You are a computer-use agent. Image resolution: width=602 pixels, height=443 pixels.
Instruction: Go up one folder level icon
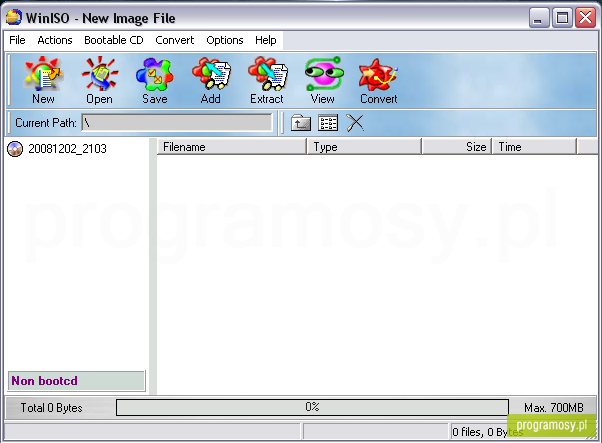point(301,123)
